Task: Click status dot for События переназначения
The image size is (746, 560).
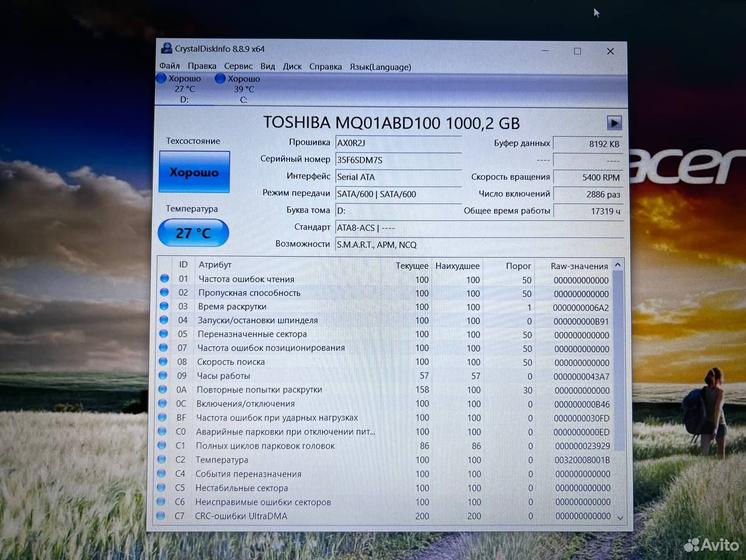Action: [x=161, y=473]
